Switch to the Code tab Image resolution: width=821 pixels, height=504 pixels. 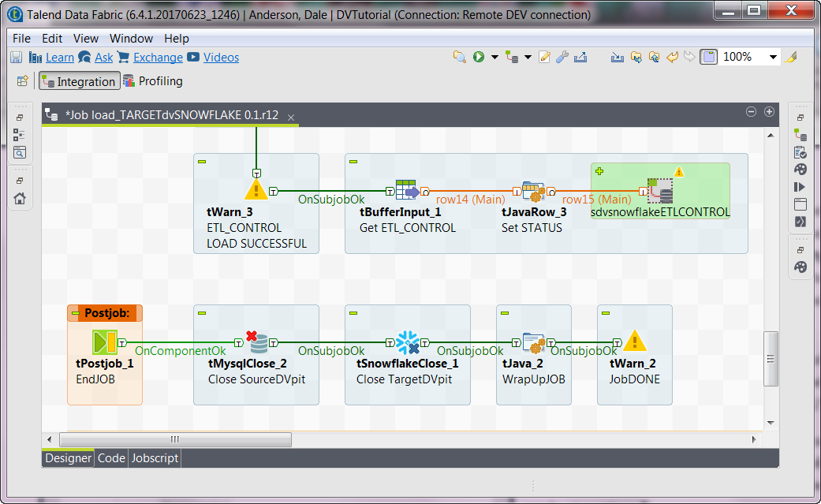(111, 457)
